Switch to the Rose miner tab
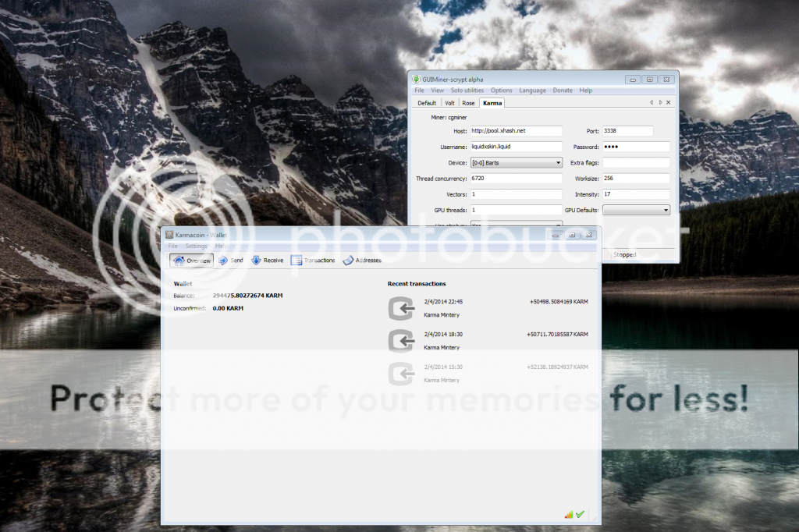The image size is (799, 532). point(468,103)
